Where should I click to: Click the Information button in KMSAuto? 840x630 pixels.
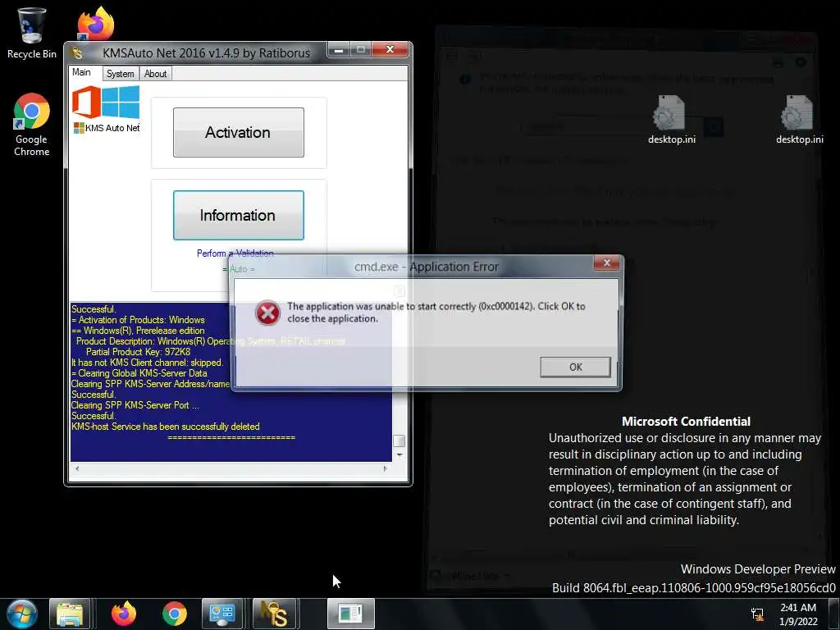239,216
